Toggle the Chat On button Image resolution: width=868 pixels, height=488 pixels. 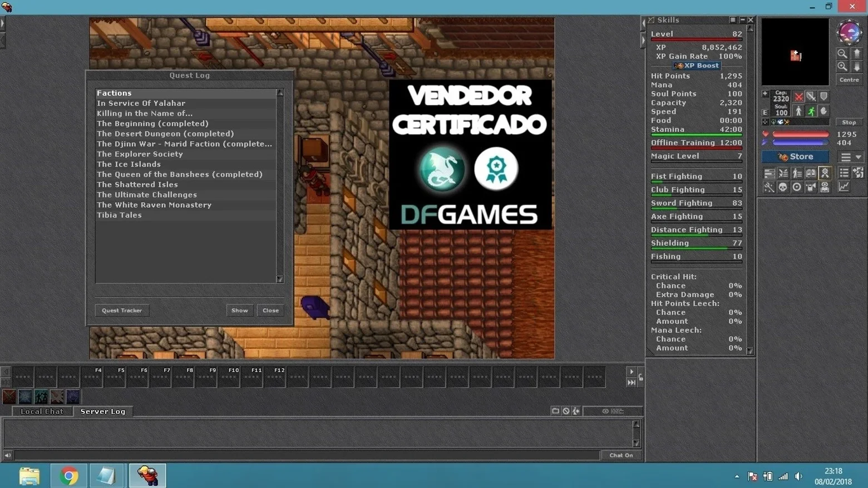pos(622,456)
